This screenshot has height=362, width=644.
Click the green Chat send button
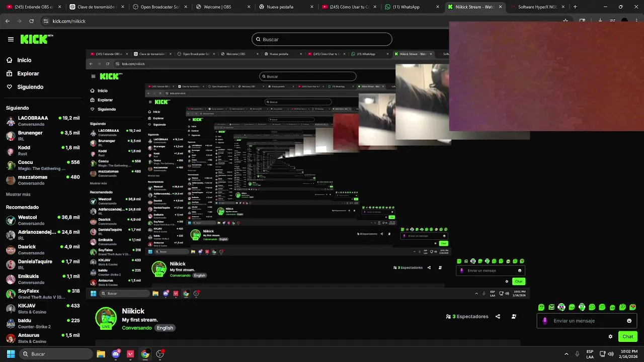coord(627,337)
